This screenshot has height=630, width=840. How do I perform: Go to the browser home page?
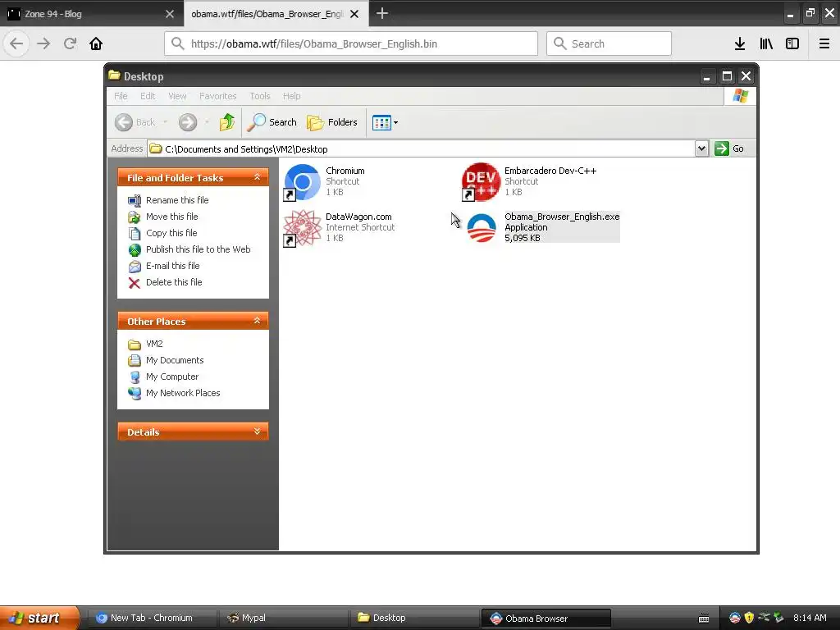(96, 43)
